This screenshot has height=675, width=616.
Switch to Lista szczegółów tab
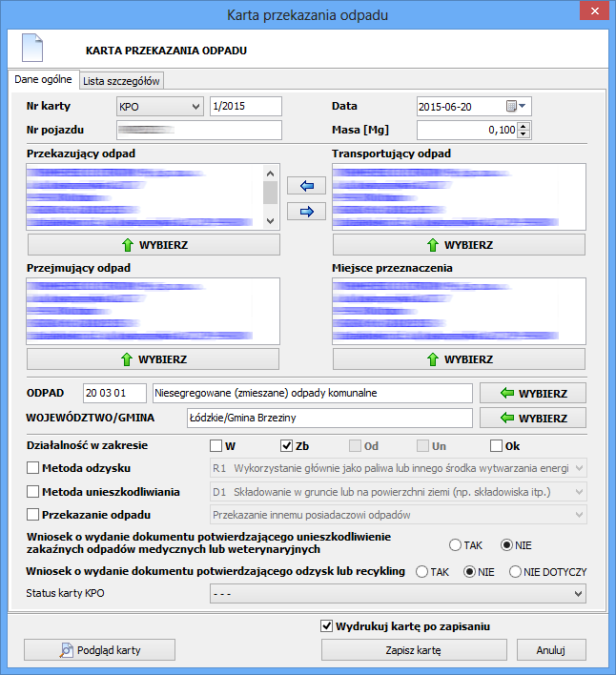click(121, 81)
